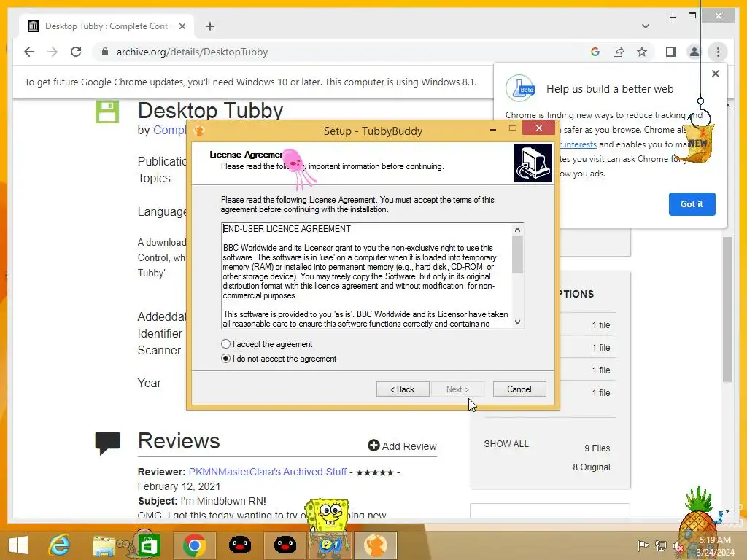Click the interests link in Chrome popup
This screenshot has width=747, height=560.
point(578,144)
